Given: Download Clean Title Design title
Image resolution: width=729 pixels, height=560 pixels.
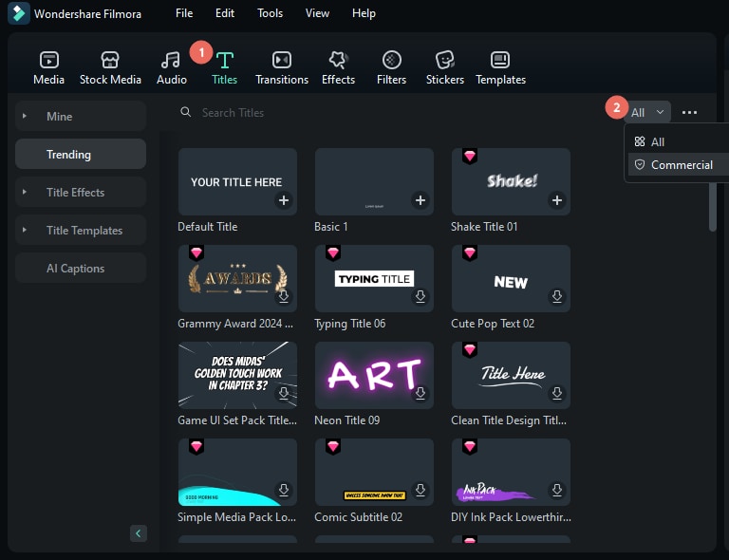Looking at the screenshot, I should (x=557, y=393).
